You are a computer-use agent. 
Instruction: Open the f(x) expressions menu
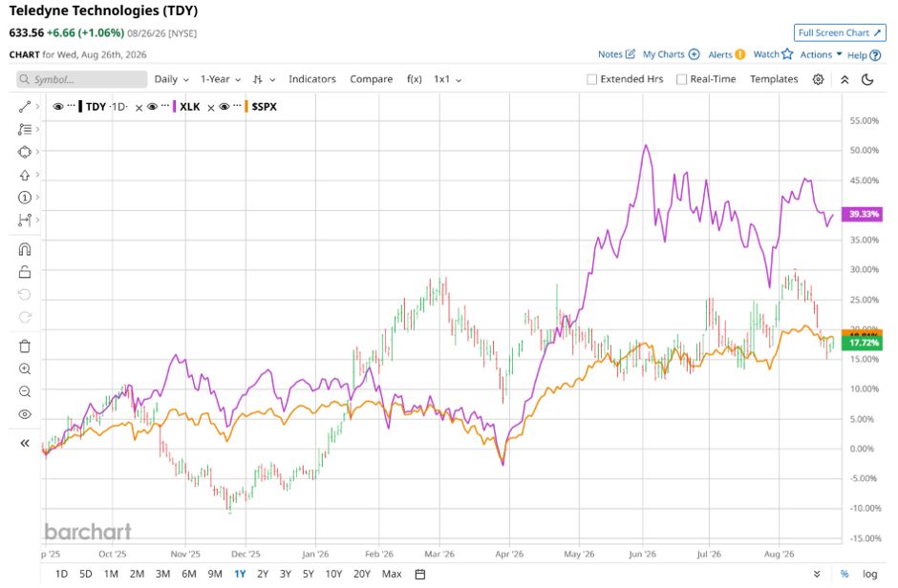click(414, 79)
